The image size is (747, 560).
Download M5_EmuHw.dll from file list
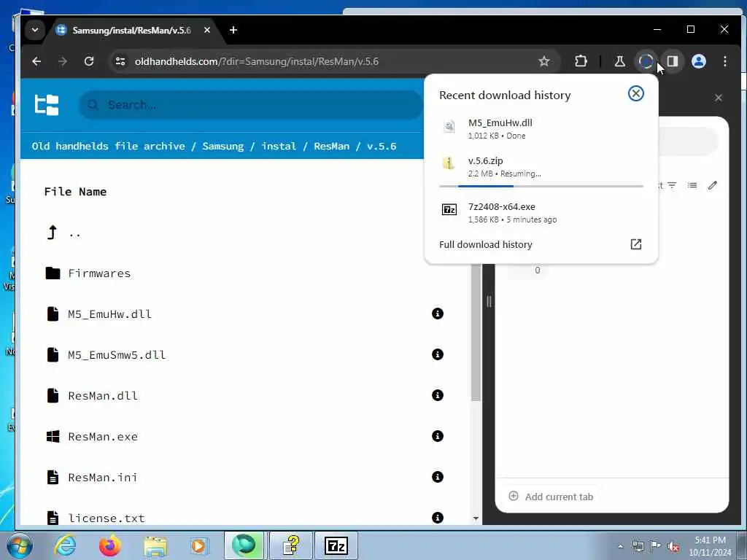click(x=109, y=314)
